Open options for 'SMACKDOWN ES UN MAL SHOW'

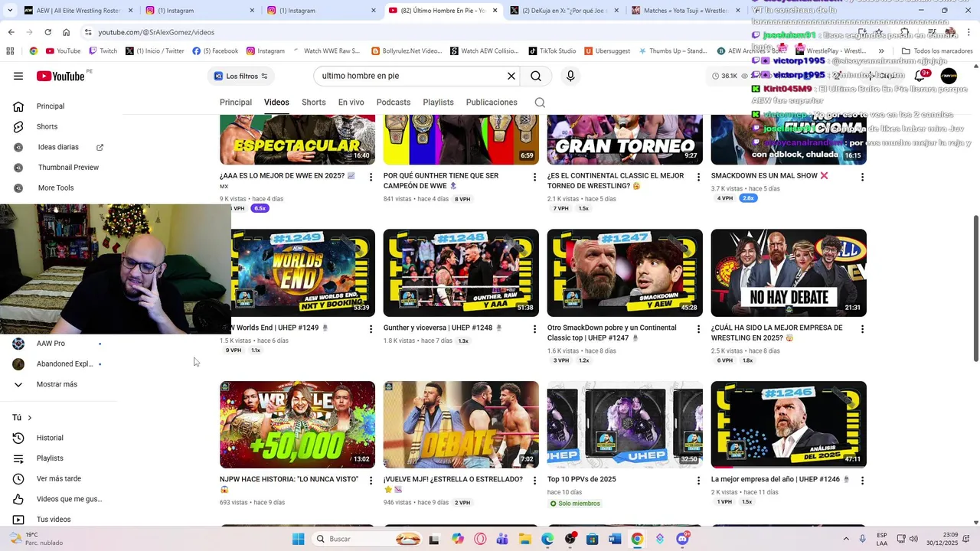click(x=862, y=177)
